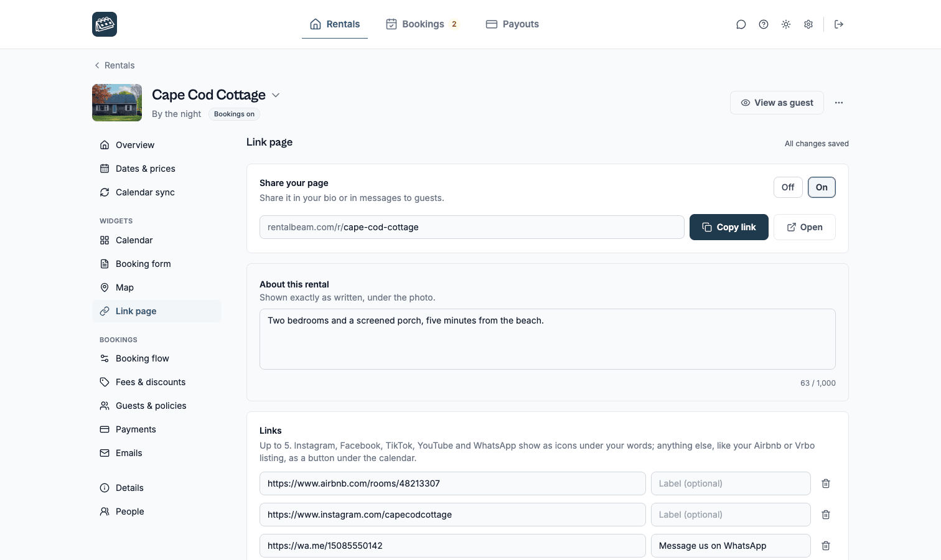Delete the Airbnb link row
Viewport: 941px width, 560px height.
pyautogui.click(x=826, y=483)
